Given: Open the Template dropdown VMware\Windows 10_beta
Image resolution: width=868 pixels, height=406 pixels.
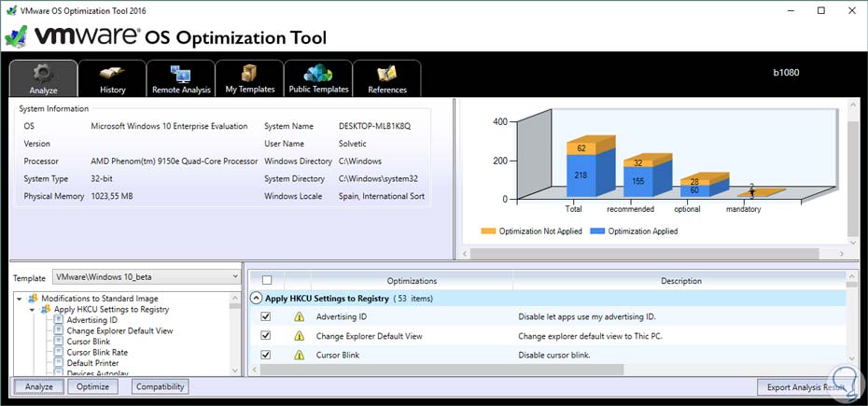Looking at the screenshot, I should (147, 276).
